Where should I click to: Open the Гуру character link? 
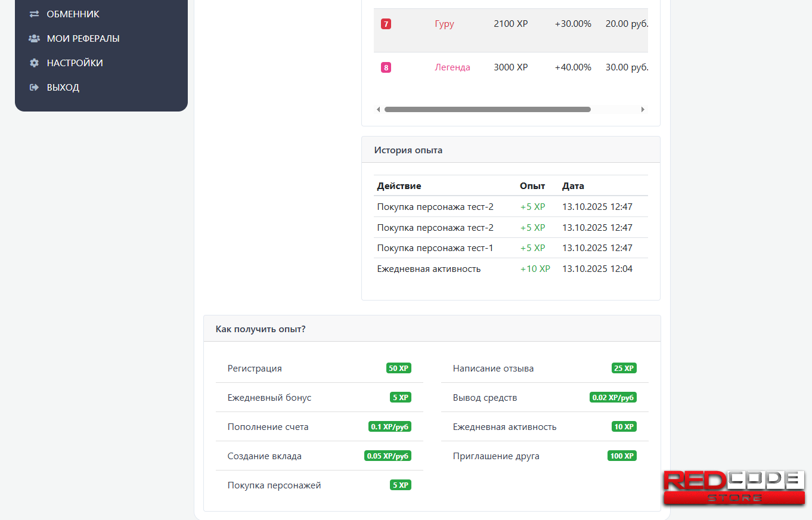click(x=444, y=24)
